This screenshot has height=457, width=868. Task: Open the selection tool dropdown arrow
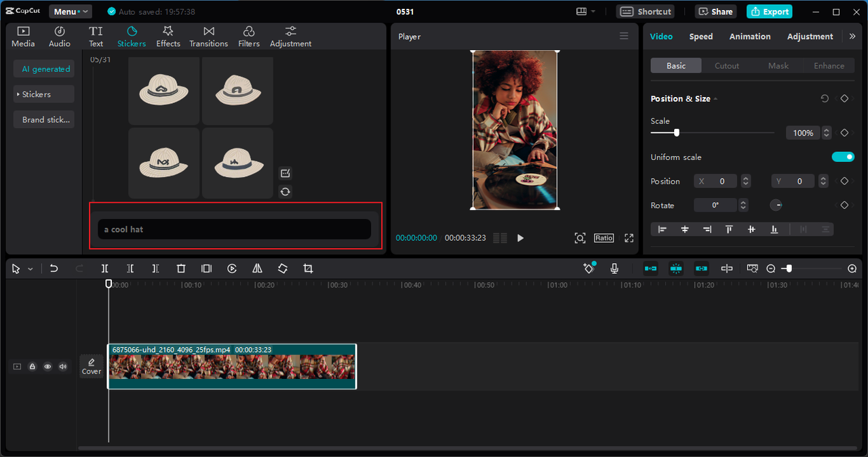(x=31, y=269)
